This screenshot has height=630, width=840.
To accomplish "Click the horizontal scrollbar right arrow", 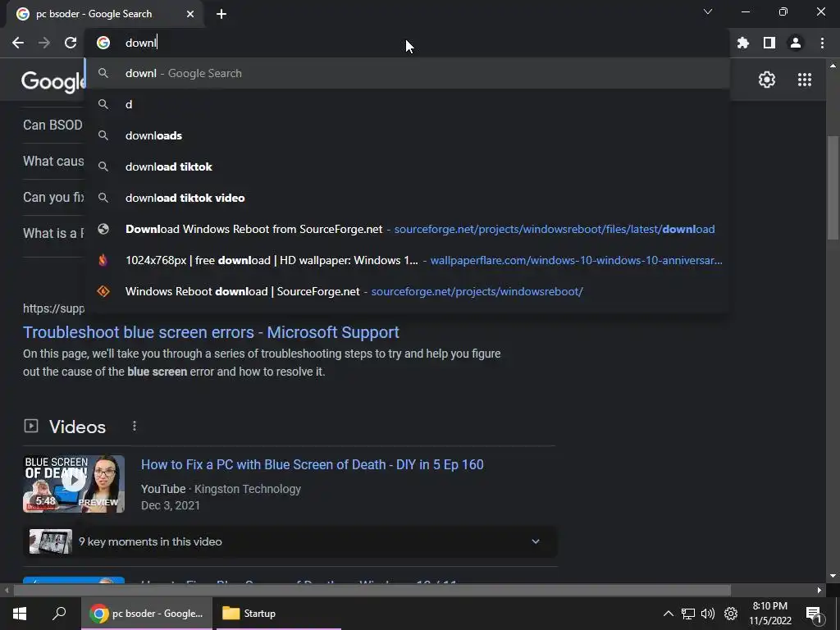I will 819,591.
